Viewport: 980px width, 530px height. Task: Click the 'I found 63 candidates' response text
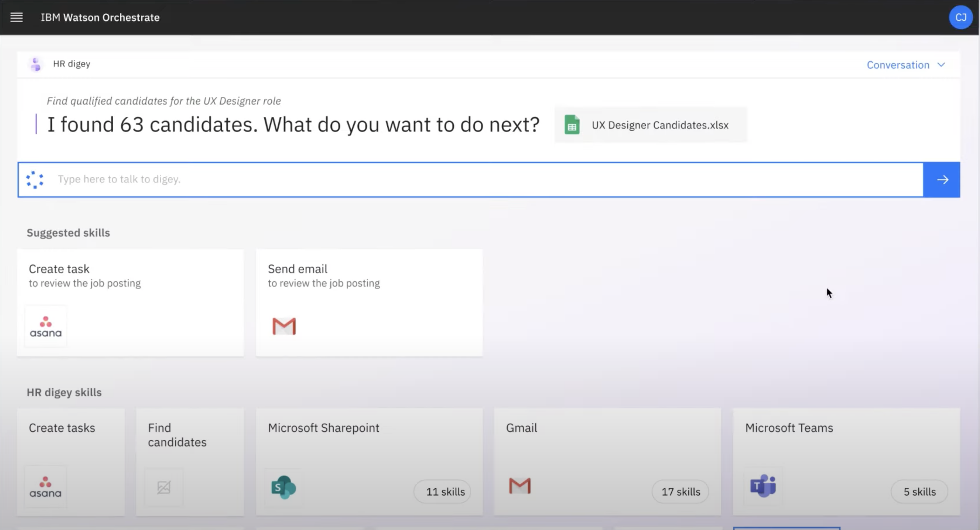(x=293, y=124)
